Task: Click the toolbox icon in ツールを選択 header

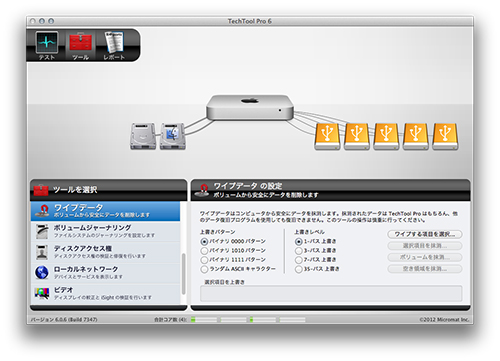Action: (x=41, y=190)
